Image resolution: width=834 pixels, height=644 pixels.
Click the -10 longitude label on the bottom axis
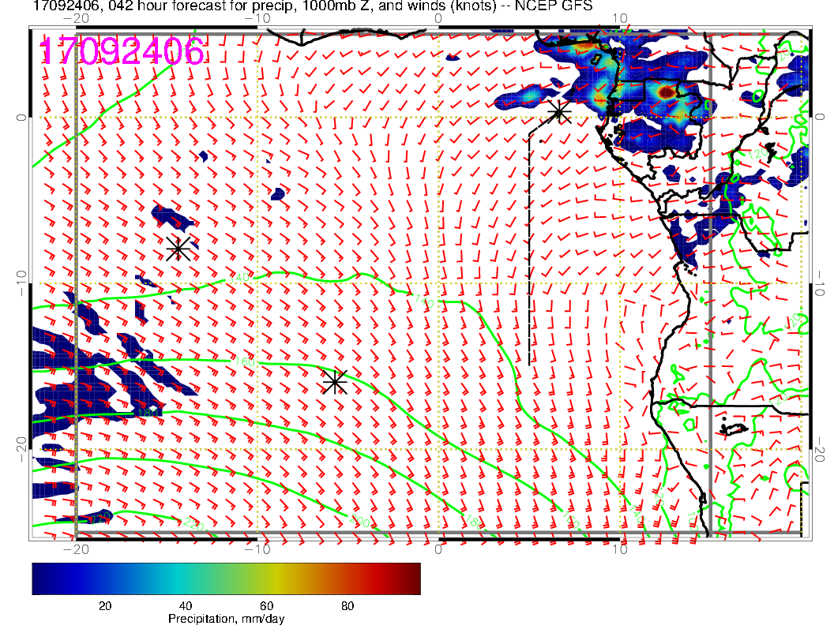pyautogui.click(x=257, y=549)
